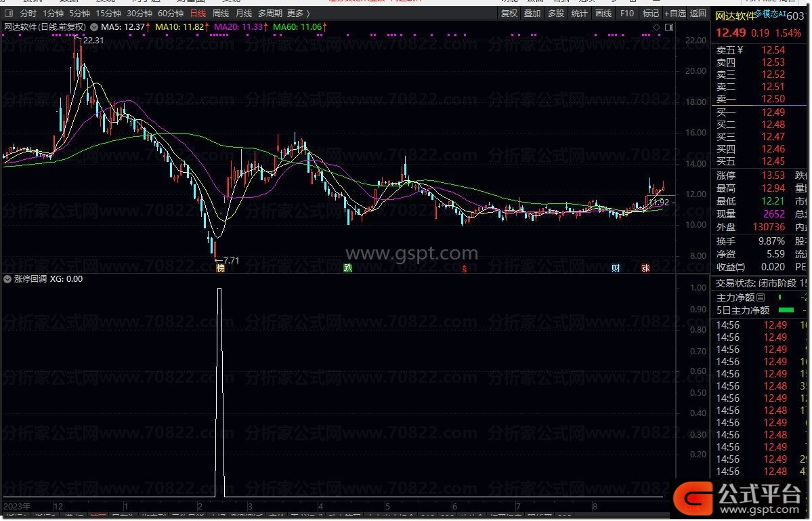Click the 叠加 overlay button
The image size is (812, 521).
click(x=532, y=14)
